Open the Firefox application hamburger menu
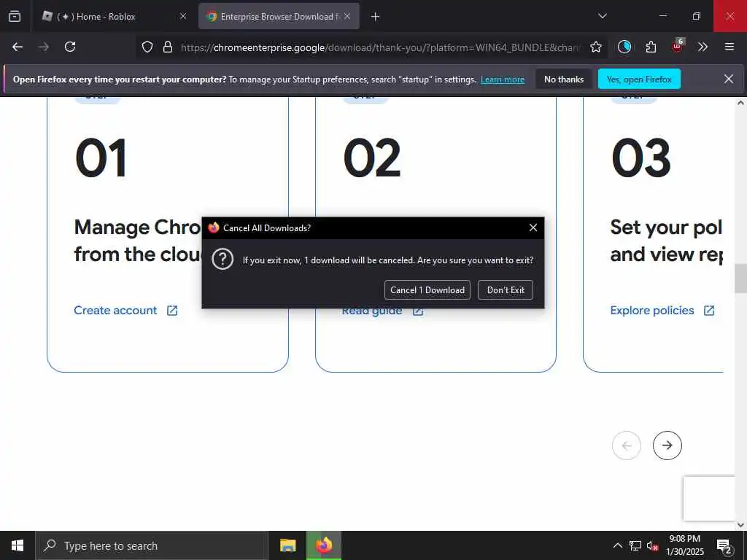This screenshot has width=747, height=560. (x=729, y=47)
